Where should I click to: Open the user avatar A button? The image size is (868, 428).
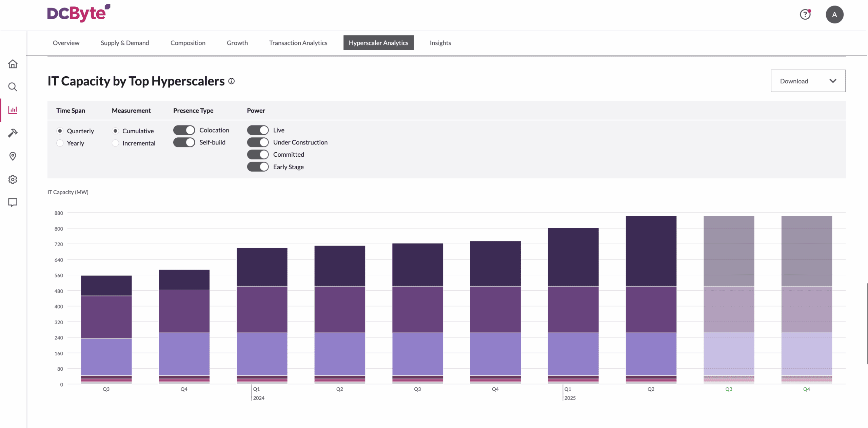[834, 15]
